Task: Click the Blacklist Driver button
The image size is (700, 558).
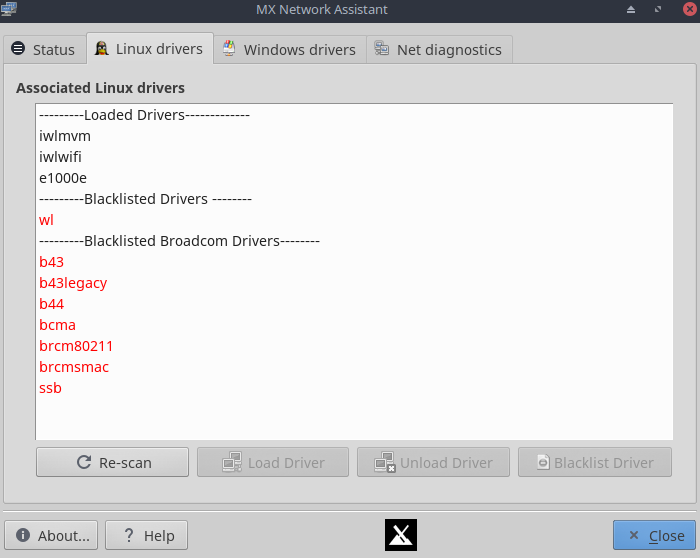Action: click(x=595, y=462)
